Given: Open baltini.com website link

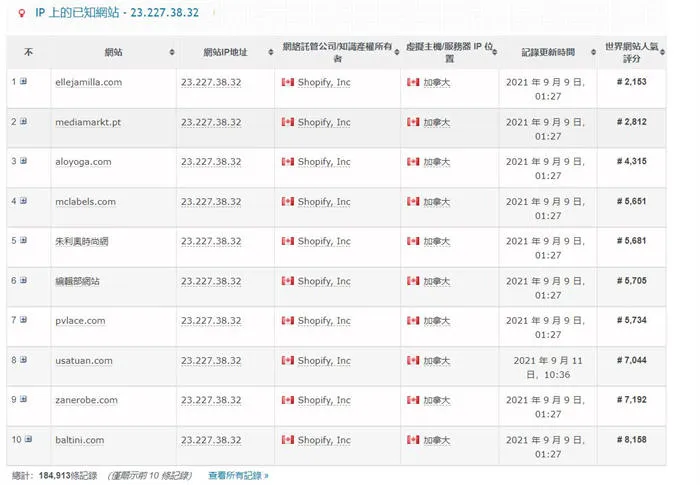Looking at the screenshot, I should tap(79, 440).
